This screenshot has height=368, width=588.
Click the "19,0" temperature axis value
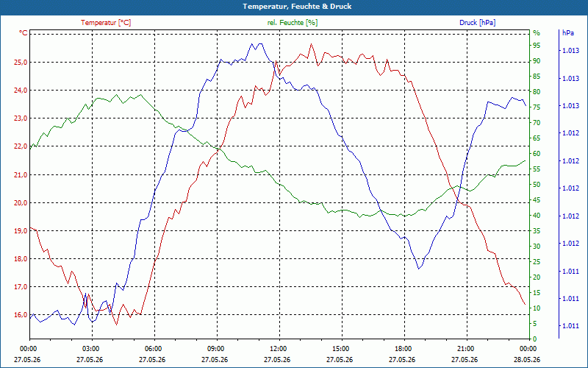[21, 231]
